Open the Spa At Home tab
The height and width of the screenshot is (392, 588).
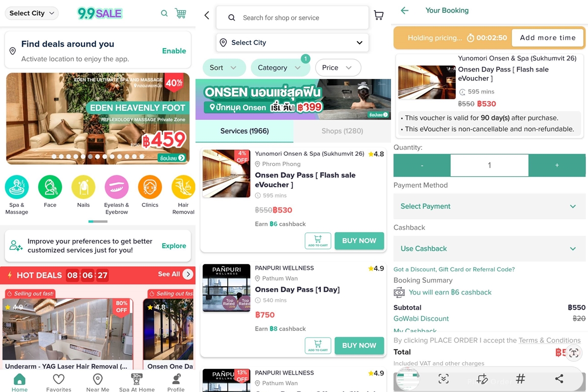pyautogui.click(x=137, y=382)
